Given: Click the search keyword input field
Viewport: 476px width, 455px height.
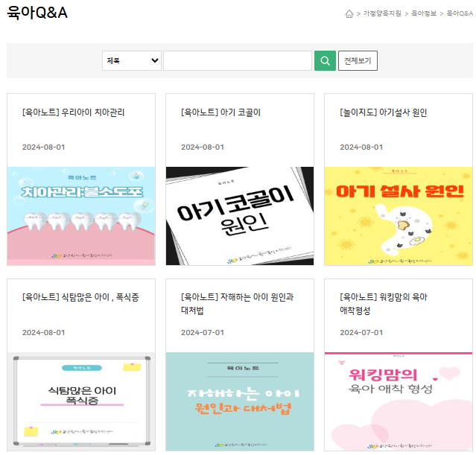Looking at the screenshot, I should click(238, 61).
